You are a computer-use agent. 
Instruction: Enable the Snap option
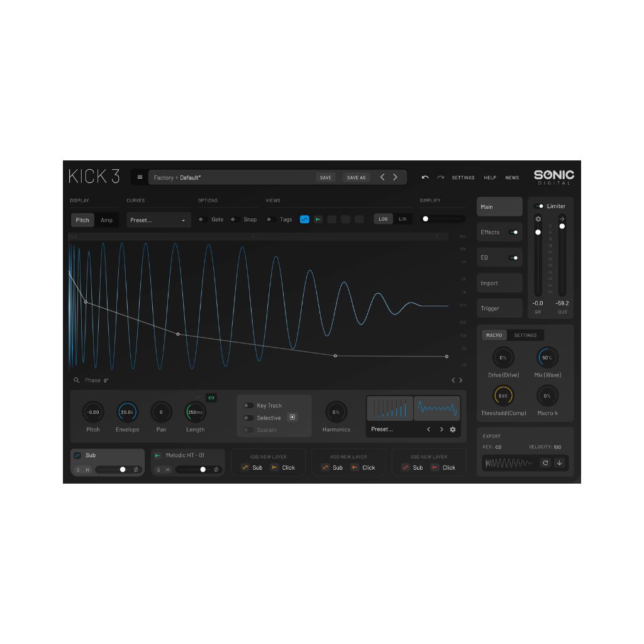click(x=235, y=219)
